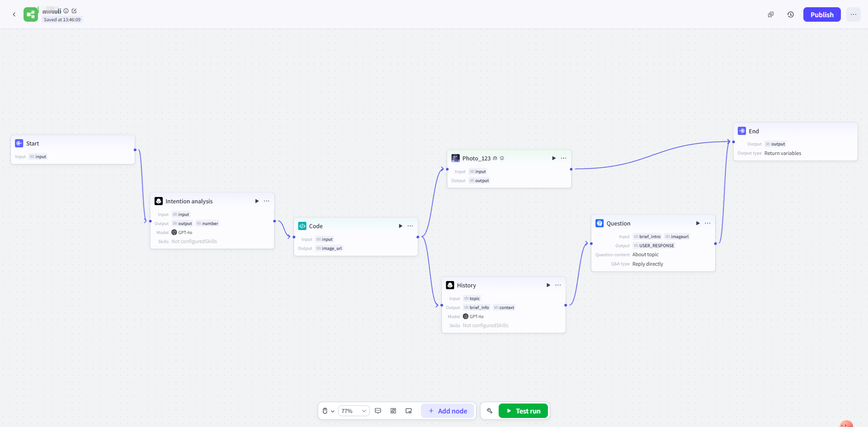
Task: Run the Intention analysis node
Action: click(x=257, y=201)
